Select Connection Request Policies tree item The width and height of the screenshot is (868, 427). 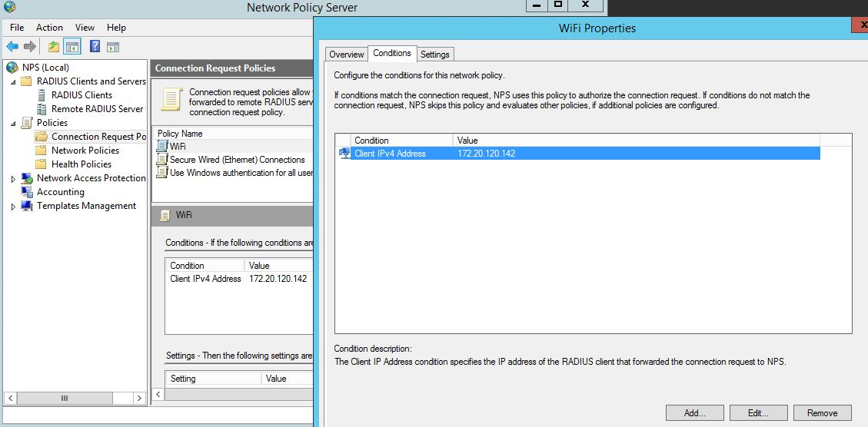(98, 137)
